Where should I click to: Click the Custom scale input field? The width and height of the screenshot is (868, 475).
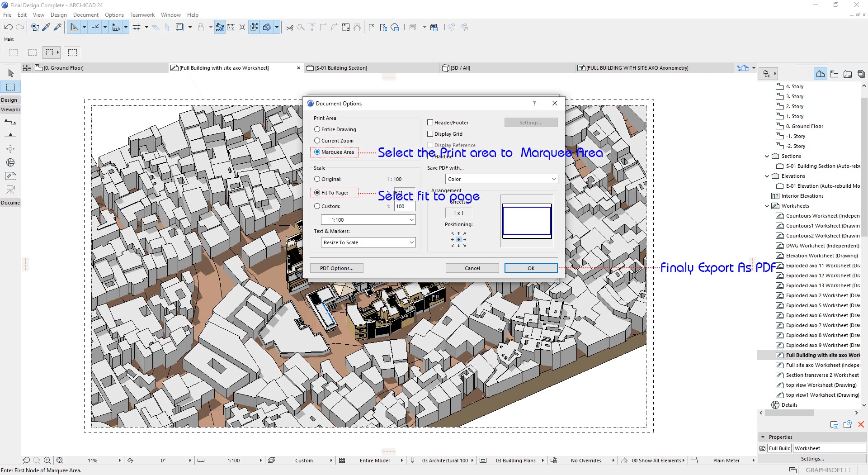point(405,206)
